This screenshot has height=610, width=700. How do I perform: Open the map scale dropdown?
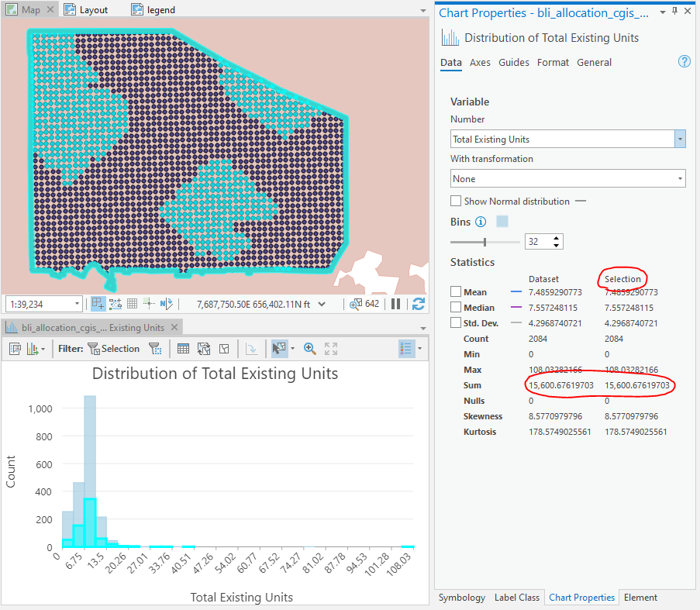[x=77, y=304]
